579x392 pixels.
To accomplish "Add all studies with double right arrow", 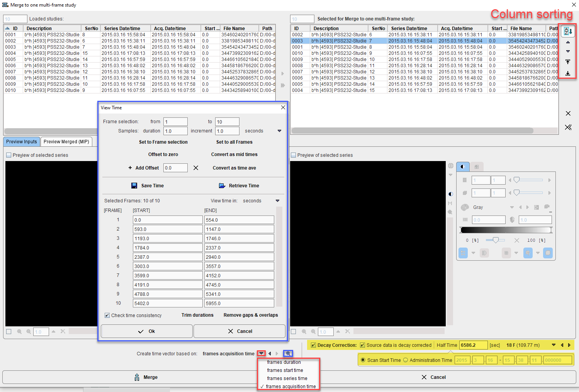I will [283, 85].
